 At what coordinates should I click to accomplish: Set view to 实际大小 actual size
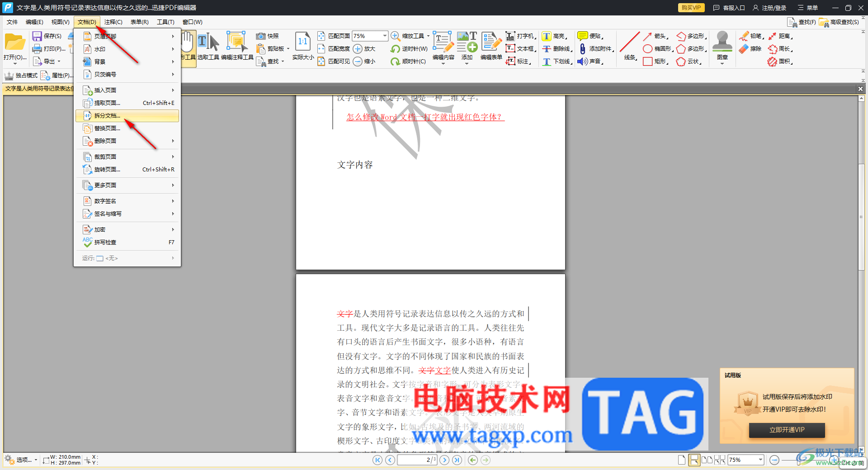tap(303, 47)
